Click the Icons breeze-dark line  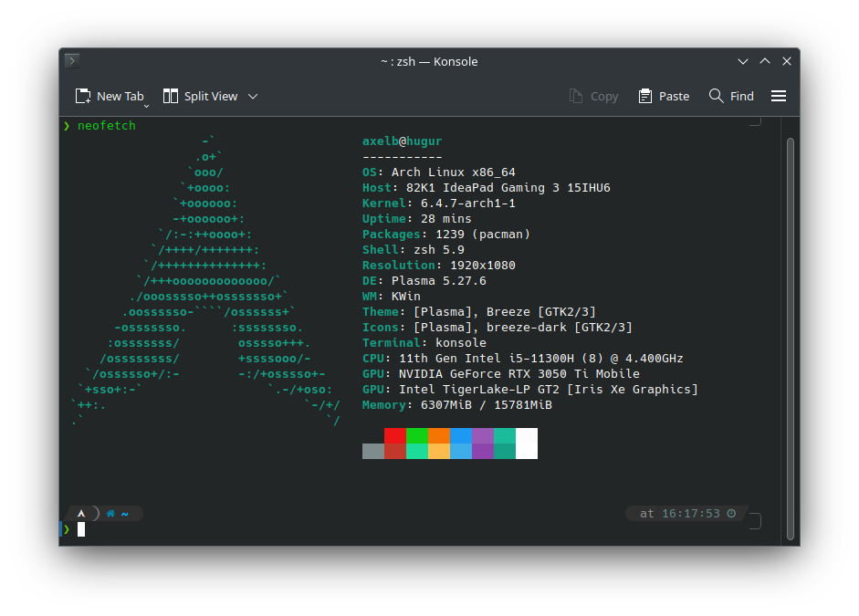[498, 327]
